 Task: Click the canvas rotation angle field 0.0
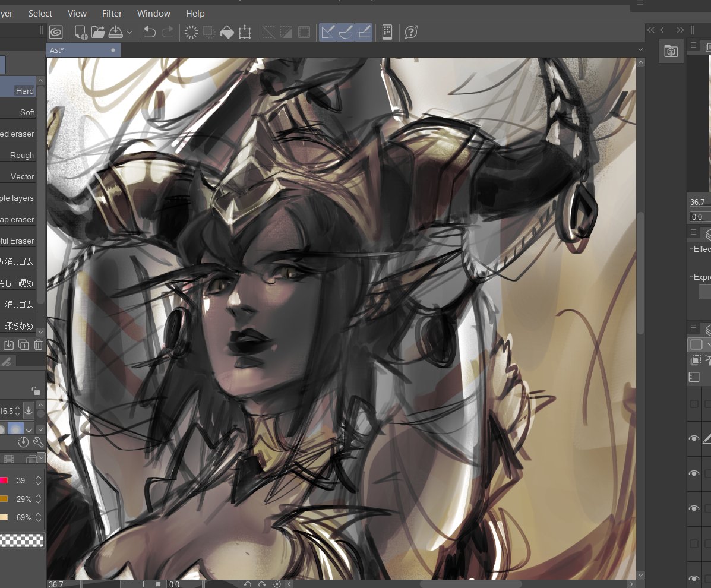[185, 584]
